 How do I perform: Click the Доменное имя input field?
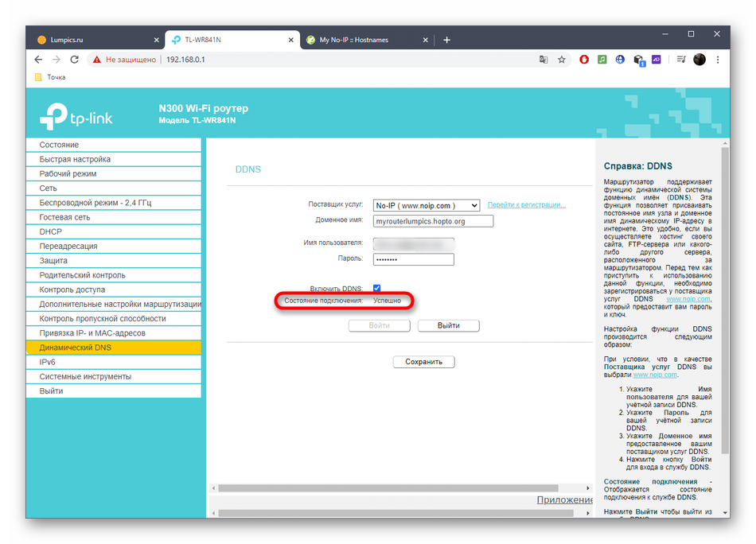pos(434,221)
